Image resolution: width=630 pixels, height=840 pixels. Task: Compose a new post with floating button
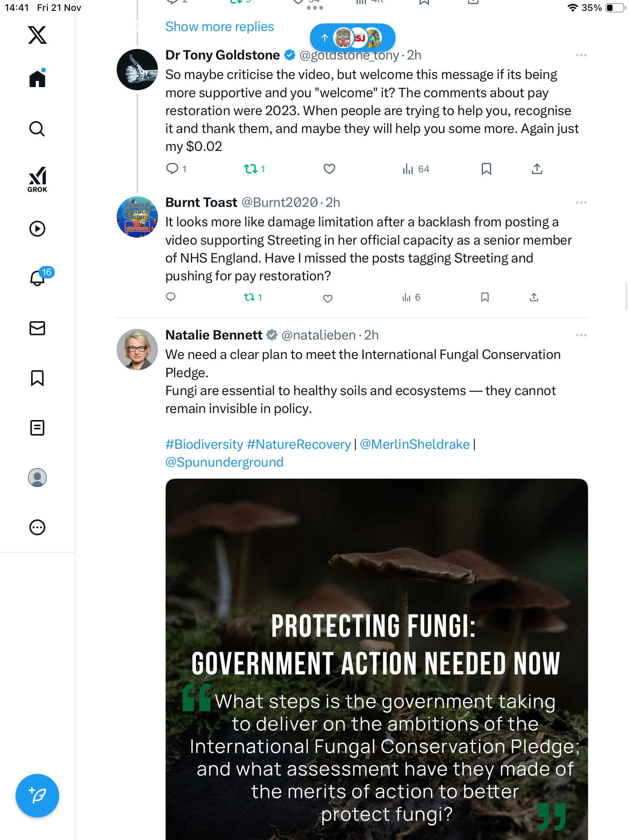point(37,795)
